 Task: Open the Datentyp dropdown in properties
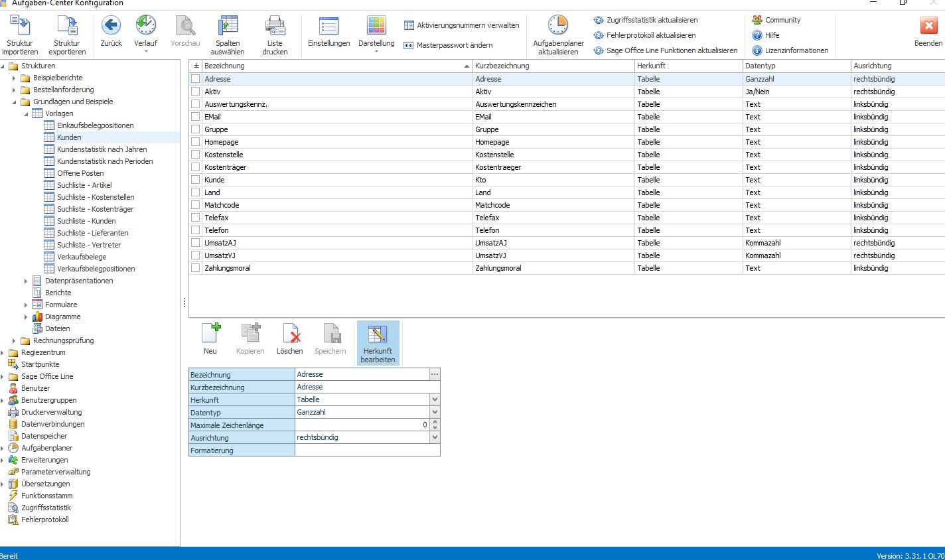tap(435, 412)
